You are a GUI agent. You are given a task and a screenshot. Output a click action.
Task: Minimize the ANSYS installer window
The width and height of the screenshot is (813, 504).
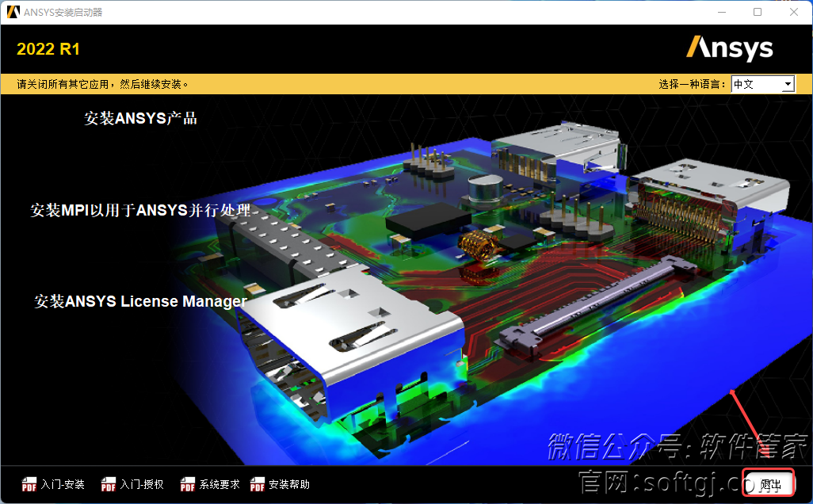click(x=721, y=12)
